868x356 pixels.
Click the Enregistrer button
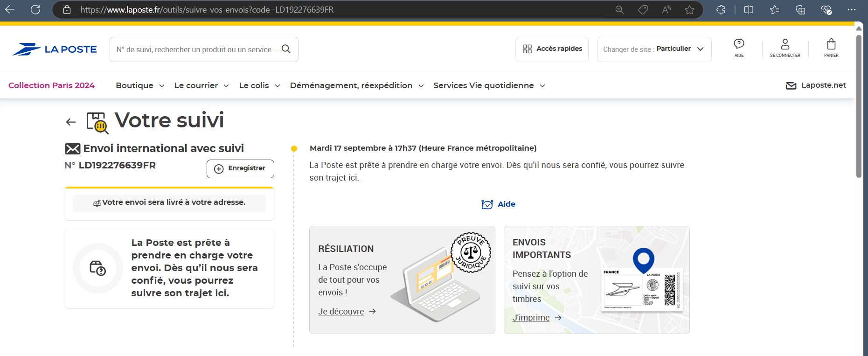click(240, 168)
